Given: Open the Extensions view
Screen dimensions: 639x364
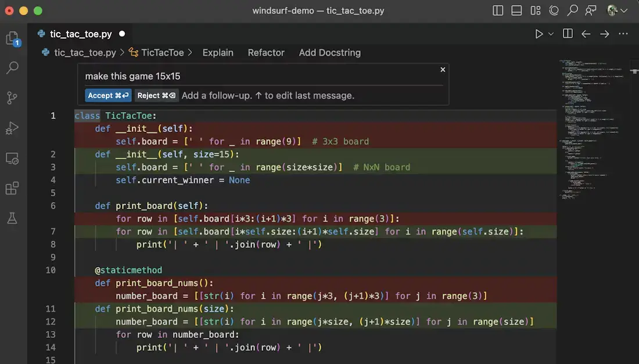Looking at the screenshot, I should click(12, 188).
